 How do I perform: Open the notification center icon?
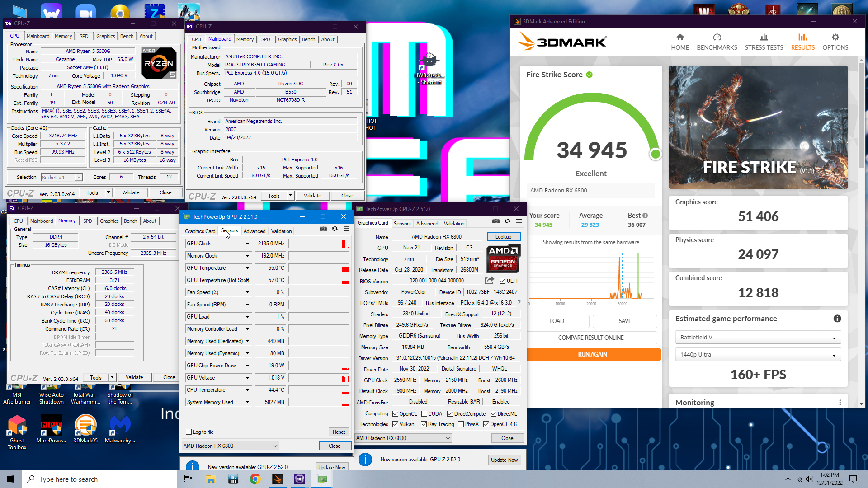[x=853, y=479]
